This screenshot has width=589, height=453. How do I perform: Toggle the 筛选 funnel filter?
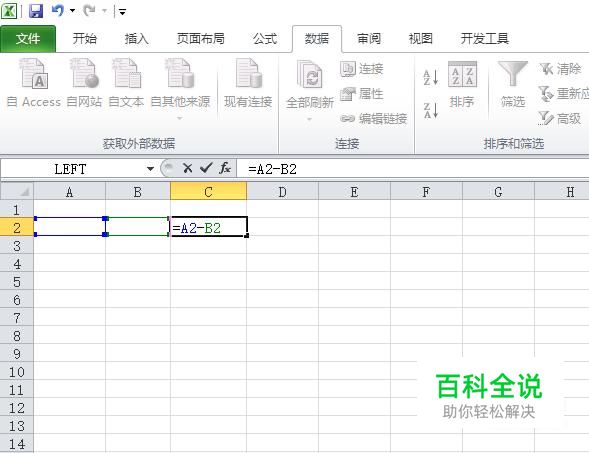pos(513,85)
